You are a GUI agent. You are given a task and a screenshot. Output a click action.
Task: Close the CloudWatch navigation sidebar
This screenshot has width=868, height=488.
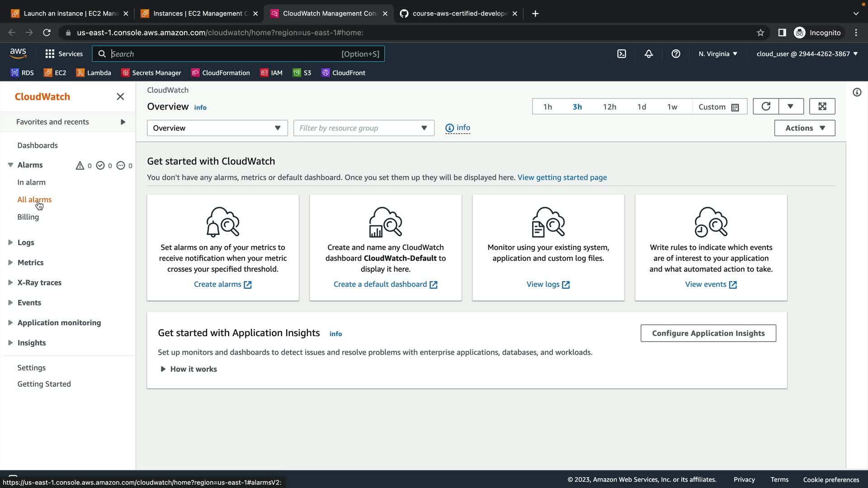coord(120,97)
